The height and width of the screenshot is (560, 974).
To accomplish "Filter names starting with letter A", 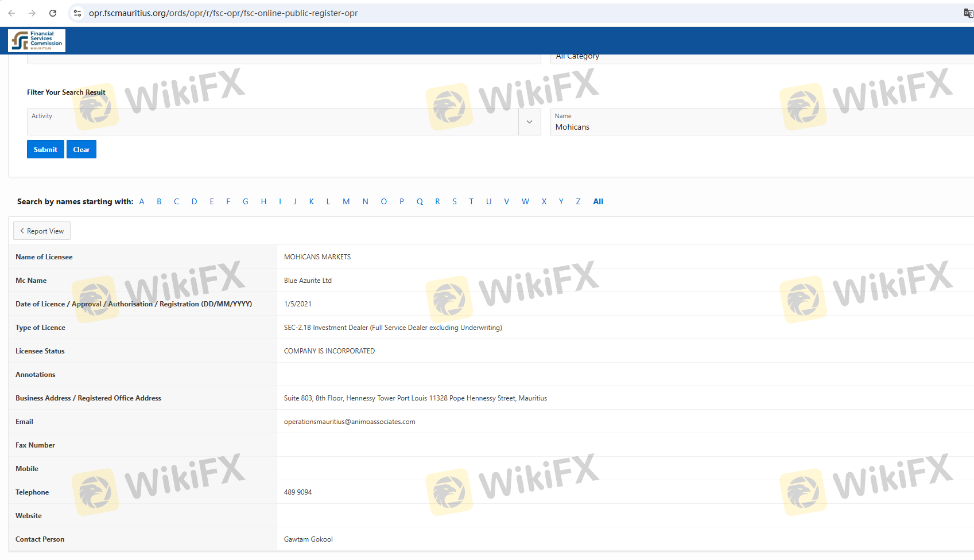I will (x=142, y=201).
